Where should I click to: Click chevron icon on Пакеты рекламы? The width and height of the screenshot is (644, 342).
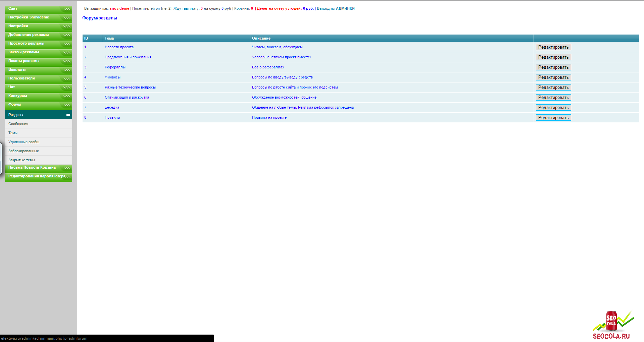tap(67, 61)
